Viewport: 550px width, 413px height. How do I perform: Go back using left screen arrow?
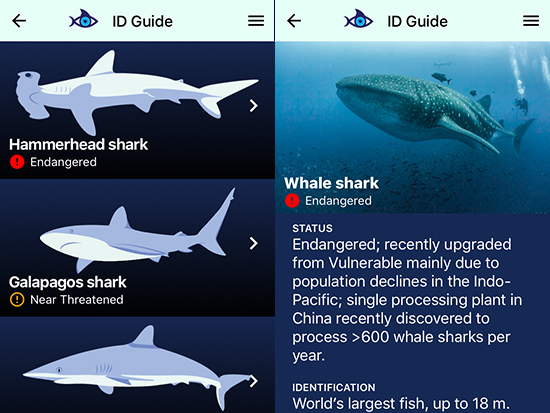(x=19, y=21)
